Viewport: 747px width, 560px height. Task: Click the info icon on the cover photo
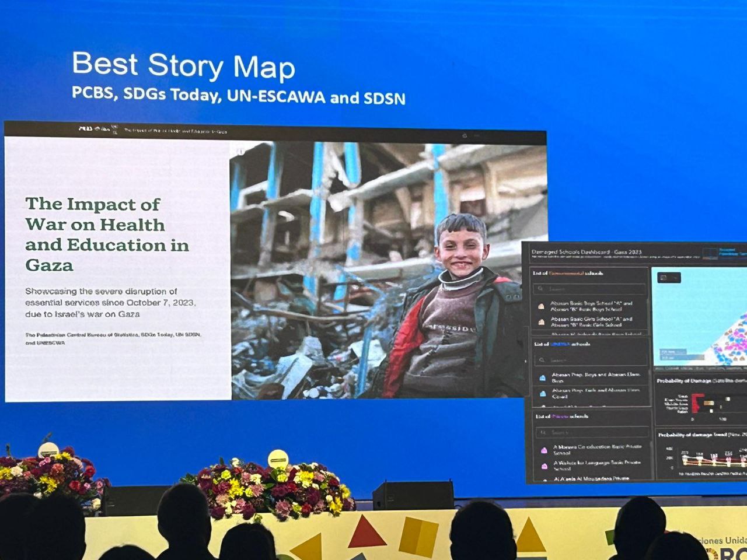pos(240,152)
